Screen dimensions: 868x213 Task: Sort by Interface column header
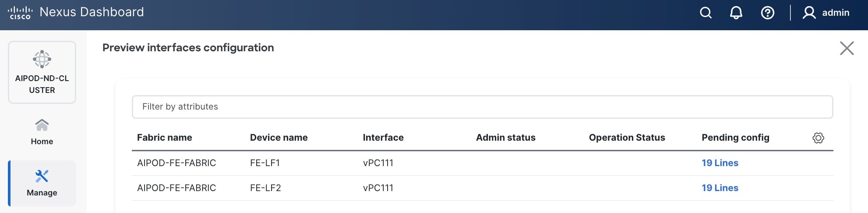(x=383, y=138)
